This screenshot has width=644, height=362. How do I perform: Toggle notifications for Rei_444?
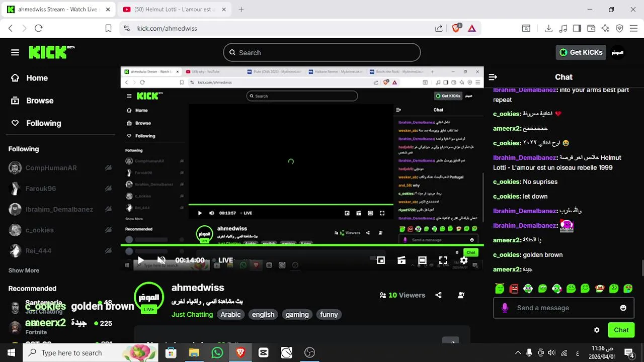(x=108, y=250)
